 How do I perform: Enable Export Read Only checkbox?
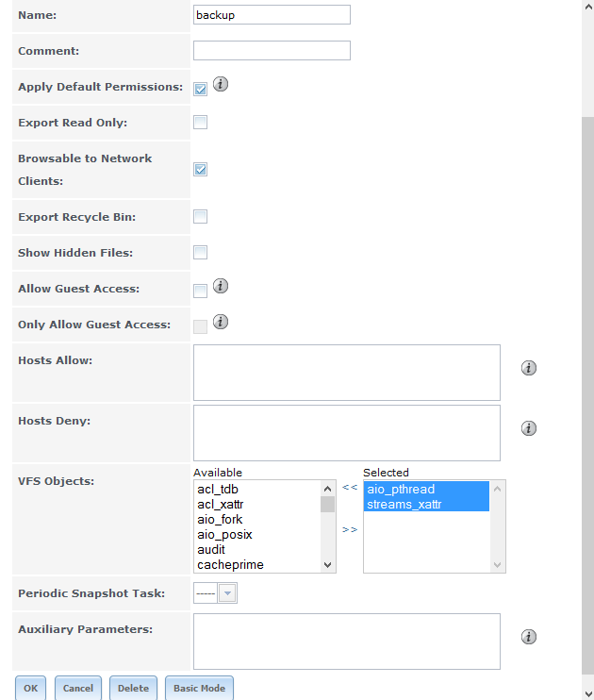(x=201, y=123)
